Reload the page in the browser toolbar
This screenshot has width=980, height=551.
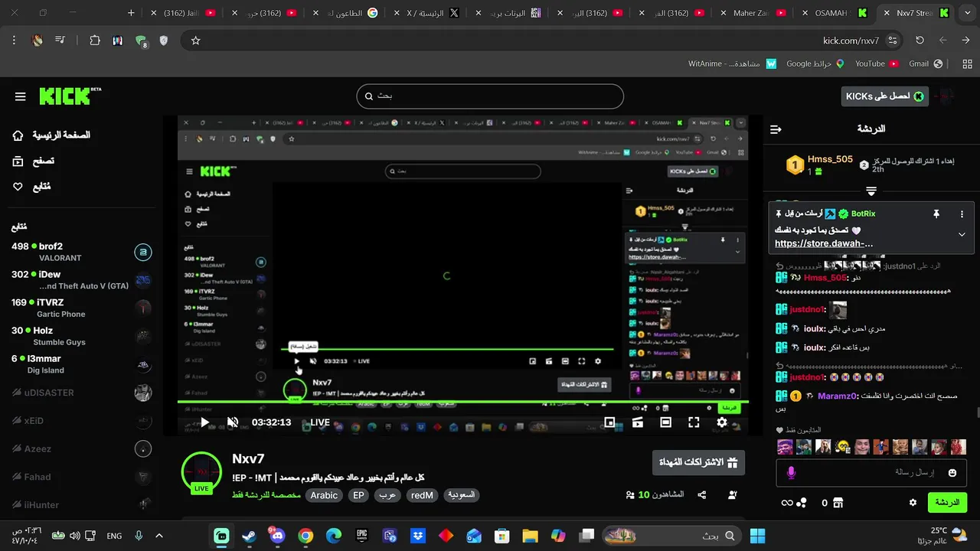920,41
